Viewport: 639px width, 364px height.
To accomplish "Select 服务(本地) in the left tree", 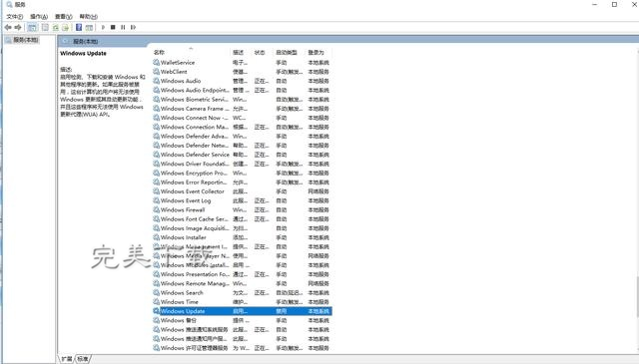I will [22, 40].
